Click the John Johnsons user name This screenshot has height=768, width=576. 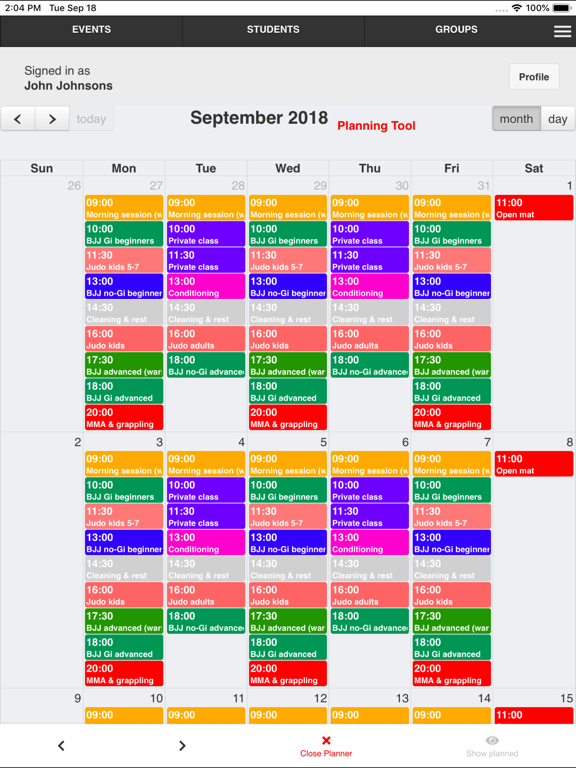tap(69, 86)
